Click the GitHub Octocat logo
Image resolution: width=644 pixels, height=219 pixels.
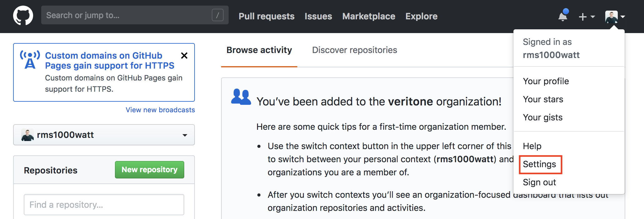tap(23, 16)
